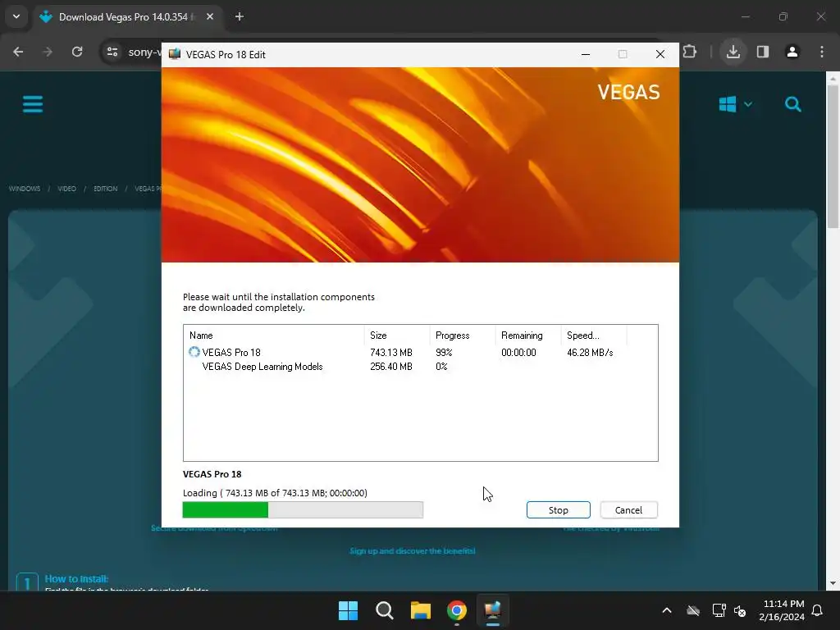
Task: Click Sign up and discover the benefits link
Action: click(x=413, y=550)
